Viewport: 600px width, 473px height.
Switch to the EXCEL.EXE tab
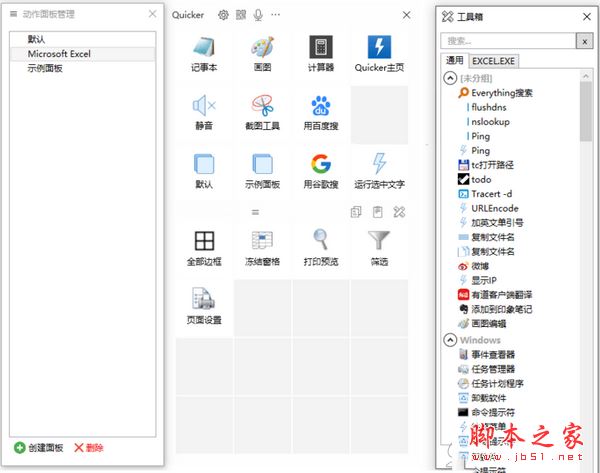click(494, 61)
